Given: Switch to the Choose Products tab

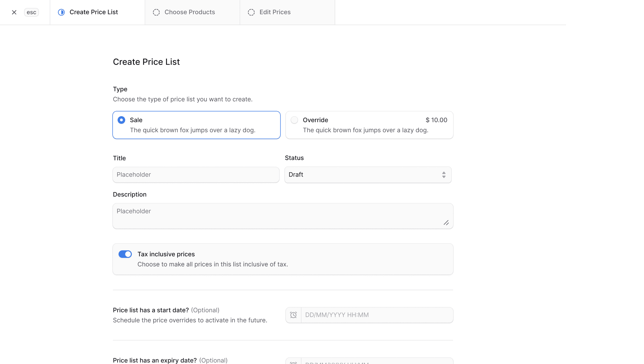Looking at the screenshot, I should (189, 12).
